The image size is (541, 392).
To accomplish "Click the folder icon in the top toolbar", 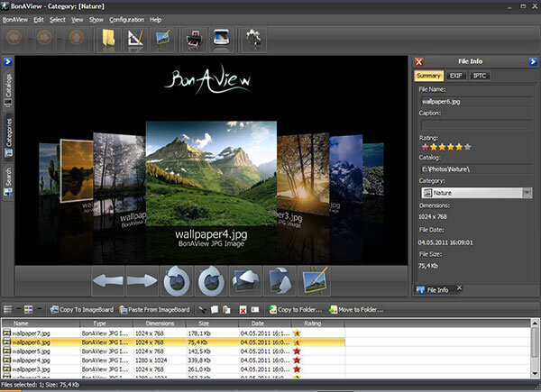I will [108, 39].
